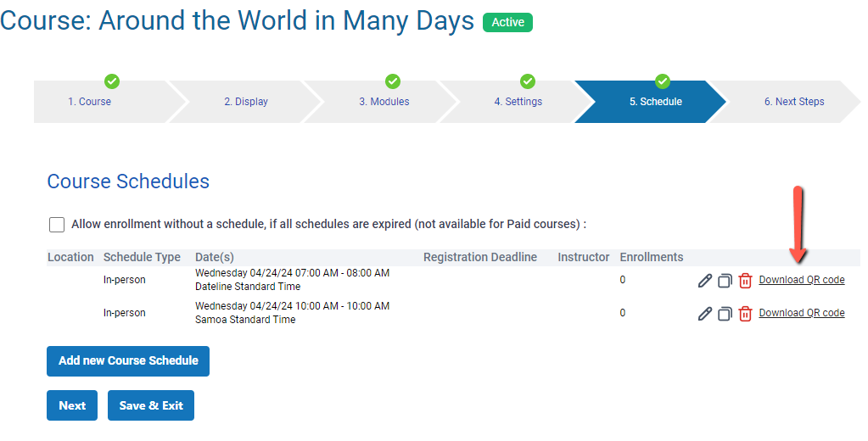Screen dimensions: 868x441
Task: Duplicate the Samoa Standard Time schedule
Action: pyautogui.click(x=725, y=314)
